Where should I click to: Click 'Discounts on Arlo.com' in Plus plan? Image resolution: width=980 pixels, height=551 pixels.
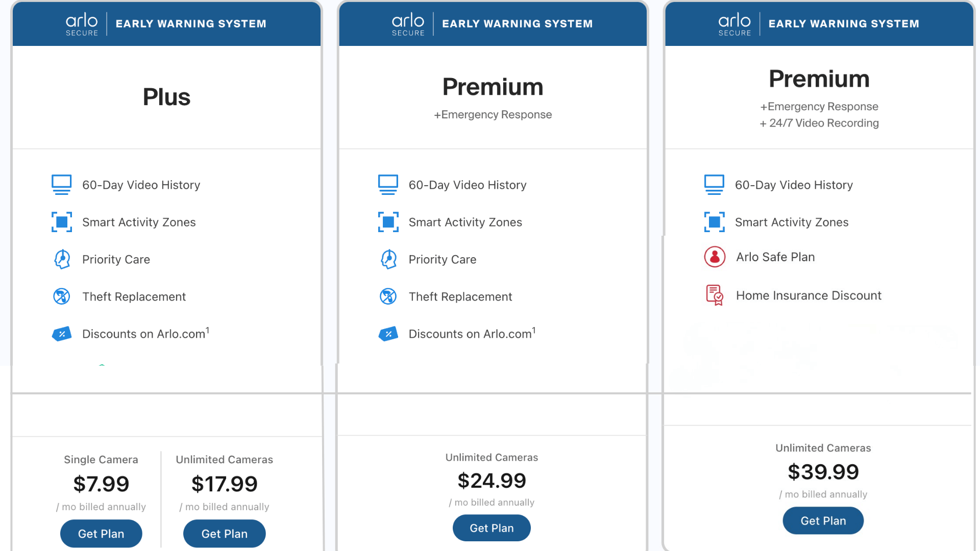pos(145,334)
